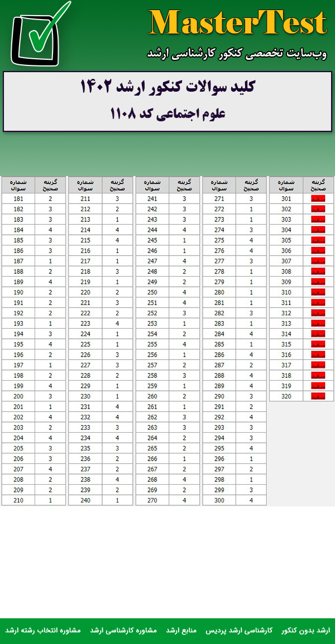Click the red answer cell for question 320
335x644 pixels.
[318, 396]
